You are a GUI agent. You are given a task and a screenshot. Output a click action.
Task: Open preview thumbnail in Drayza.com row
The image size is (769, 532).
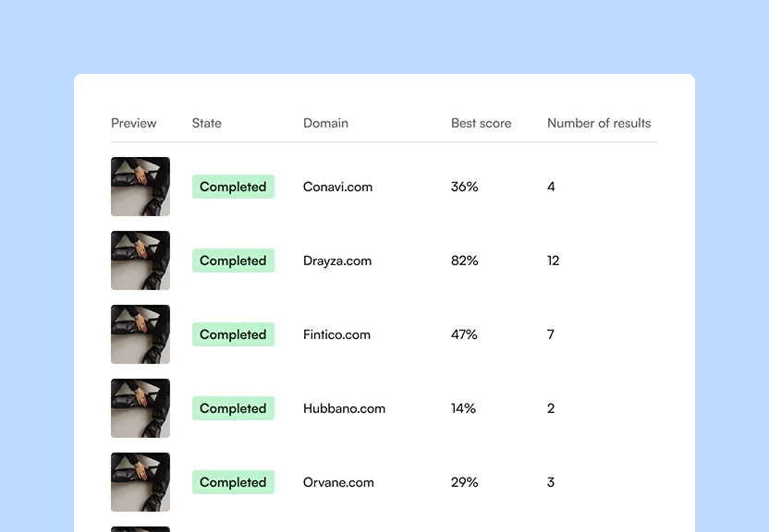click(x=140, y=260)
